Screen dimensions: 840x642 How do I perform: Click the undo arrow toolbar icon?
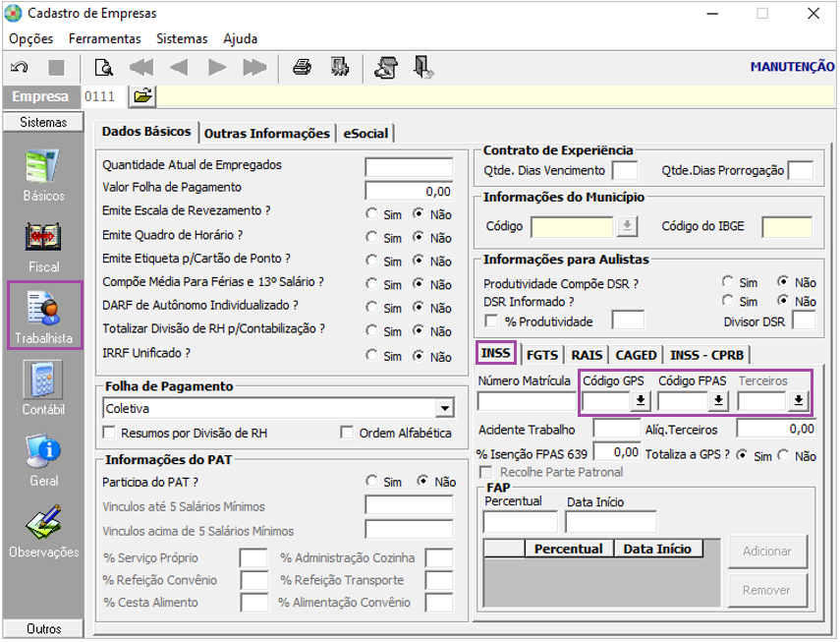click(19, 68)
